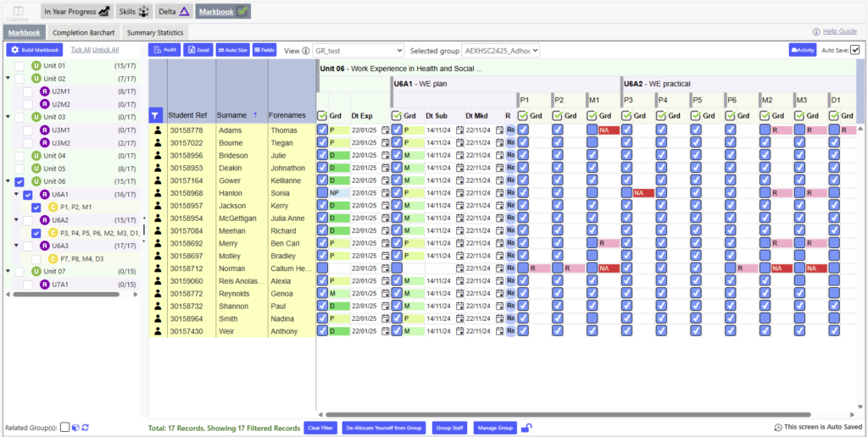Click the red NA M1 cell for Adams

pos(609,130)
